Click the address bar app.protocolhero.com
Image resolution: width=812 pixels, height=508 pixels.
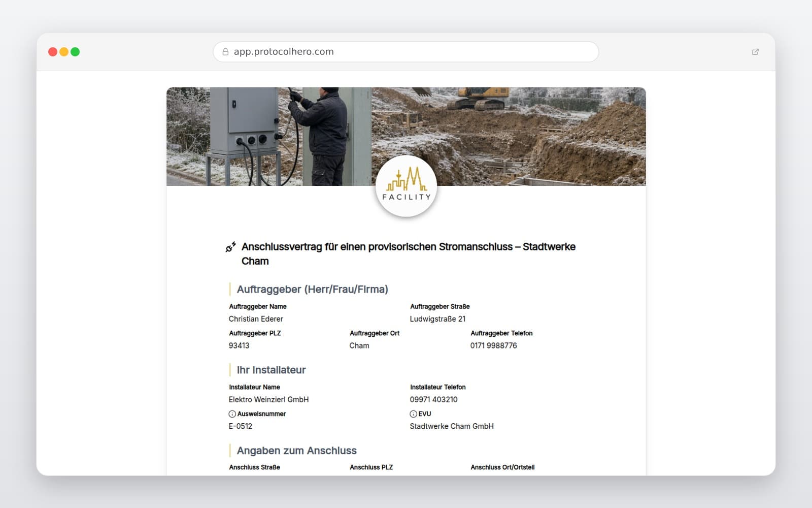point(406,52)
